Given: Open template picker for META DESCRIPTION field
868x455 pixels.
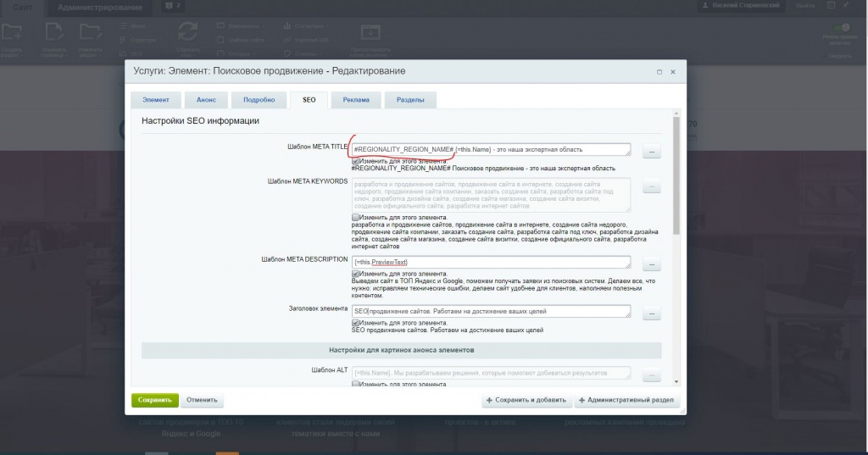Looking at the screenshot, I should pos(651,264).
